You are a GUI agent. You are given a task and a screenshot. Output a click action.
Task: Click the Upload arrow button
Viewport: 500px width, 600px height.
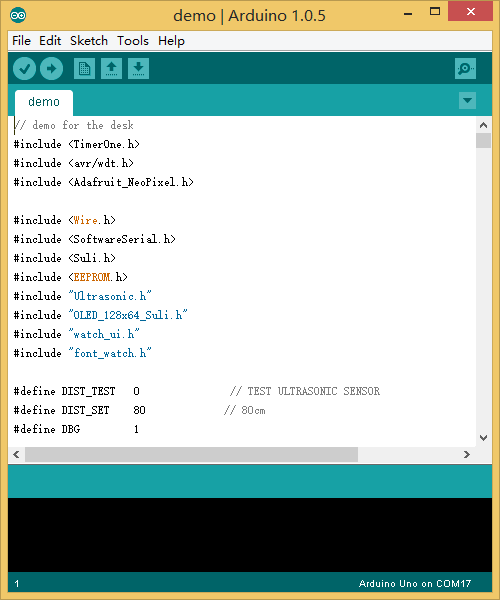(x=51, y=69)
